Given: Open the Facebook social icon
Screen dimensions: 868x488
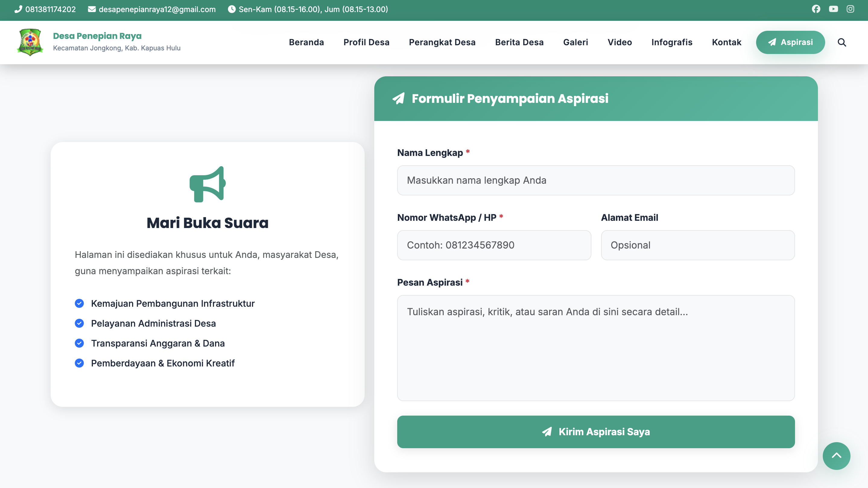Looking at the screenshot, I should click(816, 9).
